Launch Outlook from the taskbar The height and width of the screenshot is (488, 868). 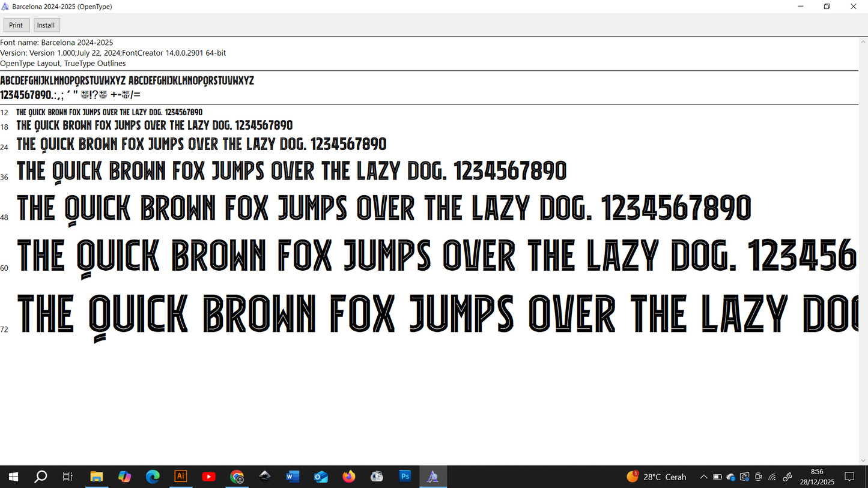pyautogui.click(x=320, y=476)
